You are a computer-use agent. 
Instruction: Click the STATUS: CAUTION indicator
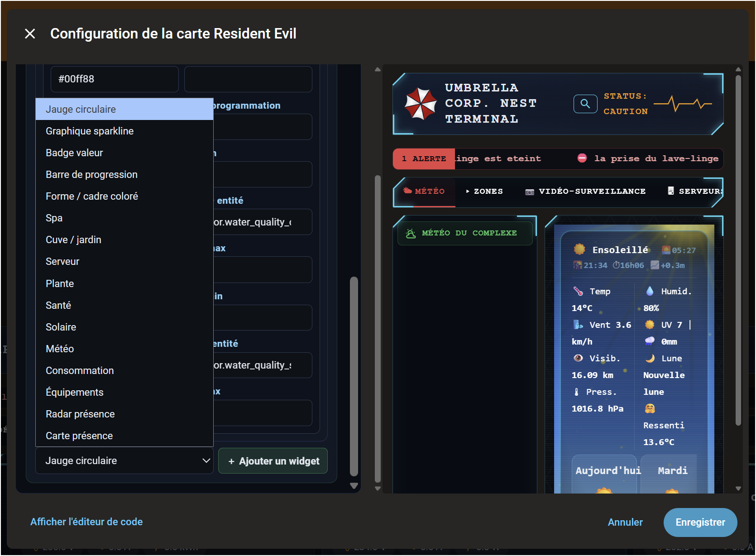625,104
